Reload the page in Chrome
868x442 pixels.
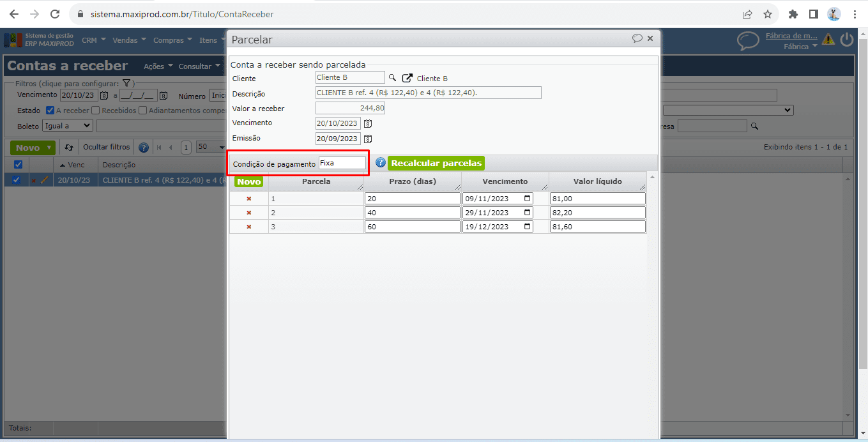coord(55,14)
